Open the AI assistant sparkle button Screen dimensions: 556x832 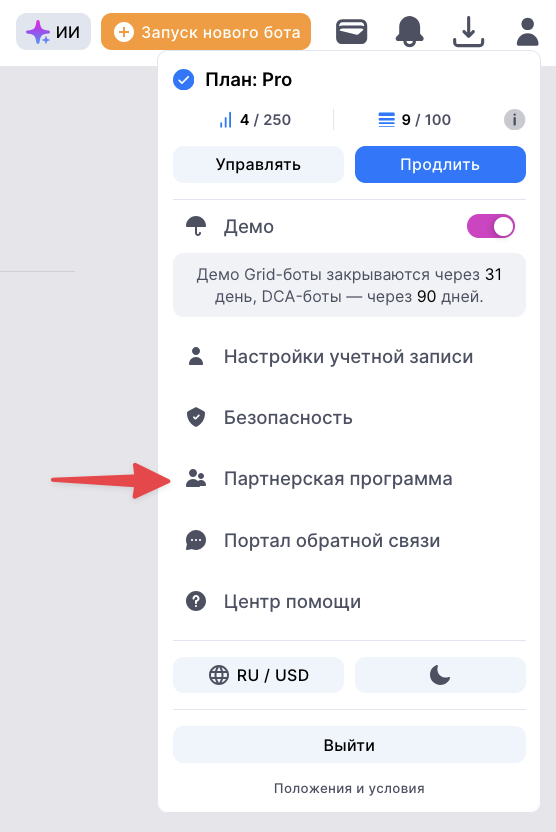pyautogui.click(x=53, y=32)
